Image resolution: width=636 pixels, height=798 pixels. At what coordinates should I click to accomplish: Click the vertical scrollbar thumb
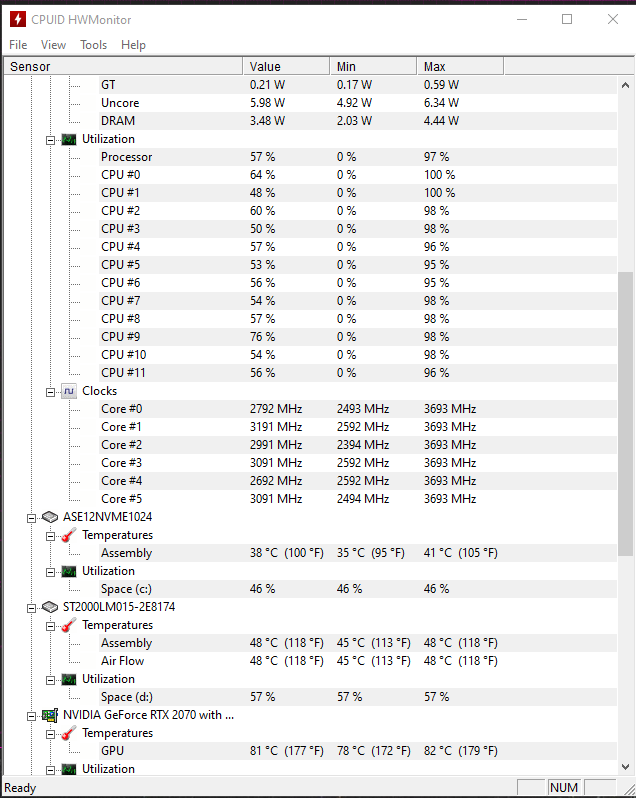click(x=625, y=414)
